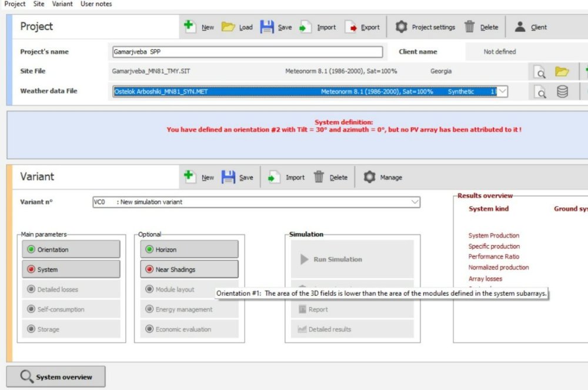Click the New project green plus icon

tap(189, 27)
